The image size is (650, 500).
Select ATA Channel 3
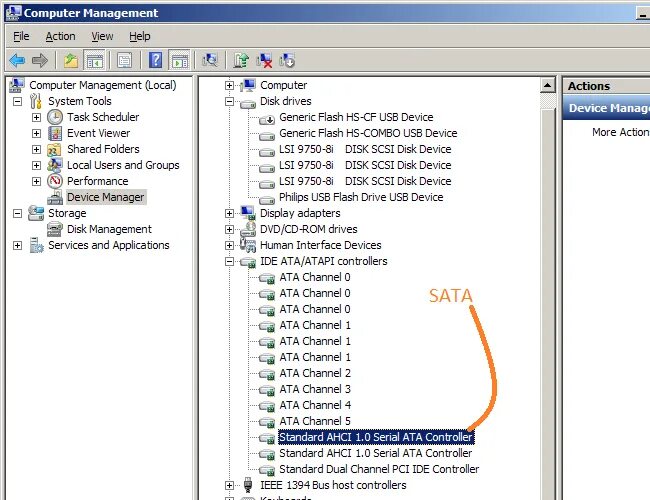315,389
